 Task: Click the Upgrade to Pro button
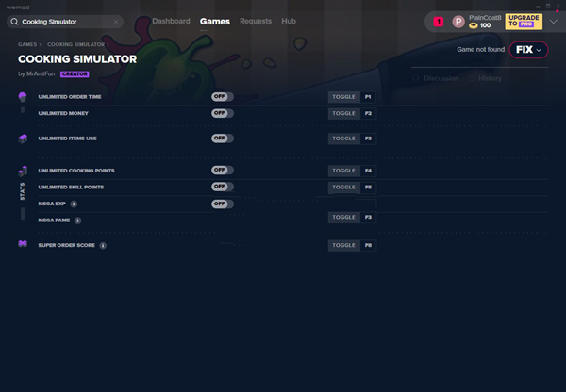pyautogui.click(x=524, y=22)
